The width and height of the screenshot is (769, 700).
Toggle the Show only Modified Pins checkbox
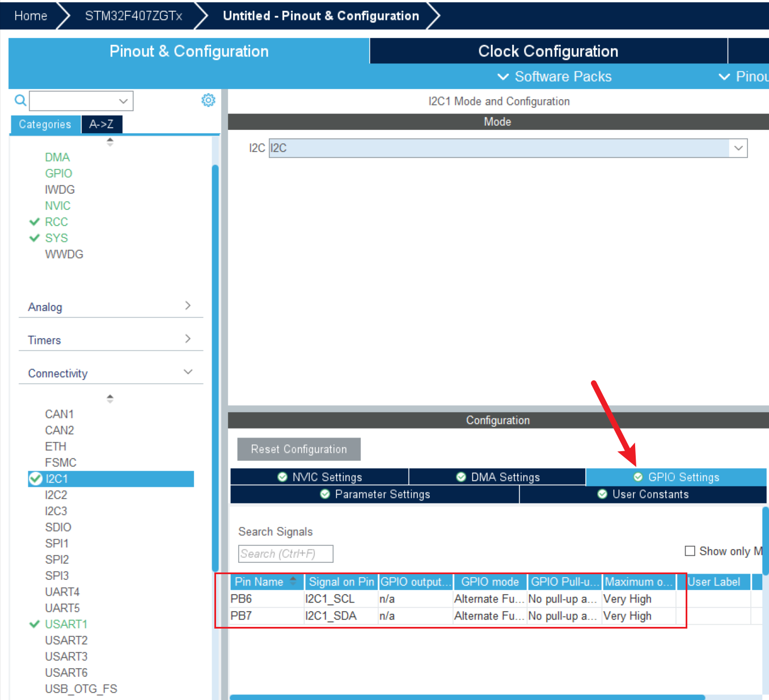click(690, 551)
